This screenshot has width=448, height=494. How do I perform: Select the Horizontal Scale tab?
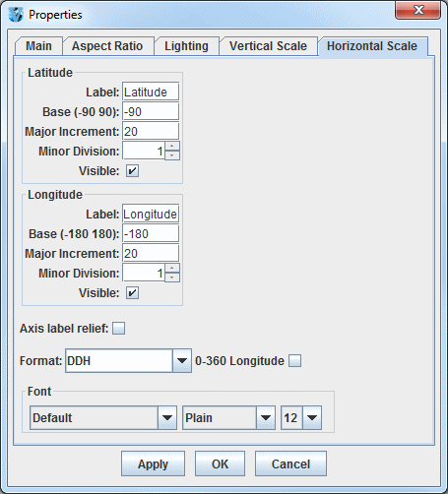[372, 46]
